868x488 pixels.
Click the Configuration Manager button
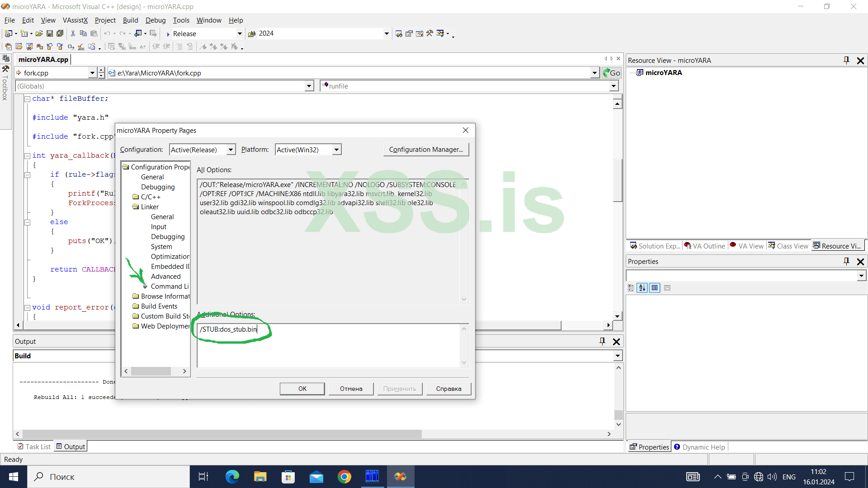pos(425,149)
